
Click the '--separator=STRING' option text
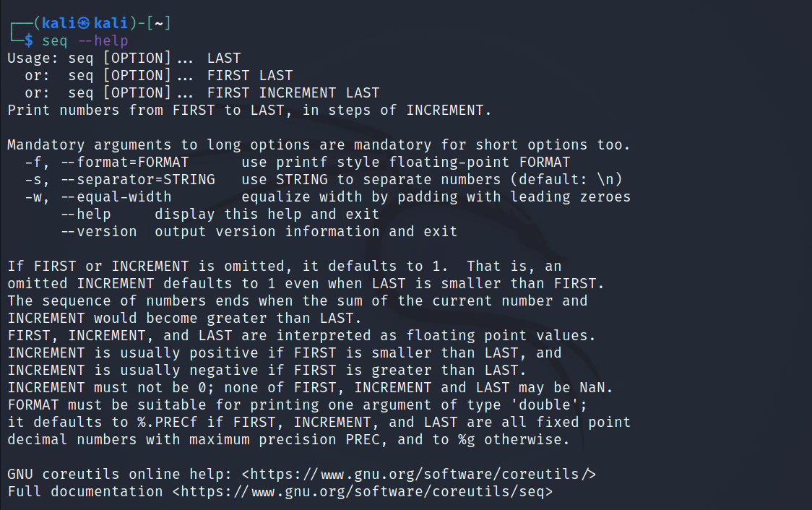(x=137, y=180)
